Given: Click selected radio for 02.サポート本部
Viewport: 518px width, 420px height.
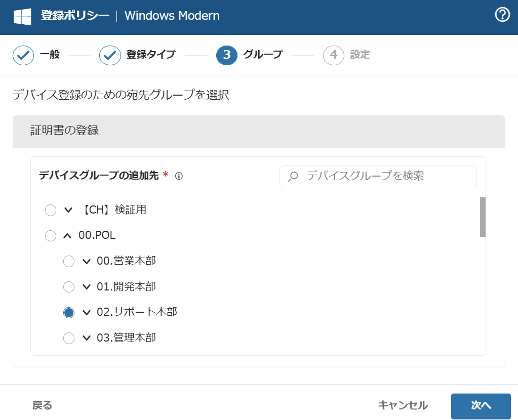Looking at the screenshot, I should tap(69, 312).
